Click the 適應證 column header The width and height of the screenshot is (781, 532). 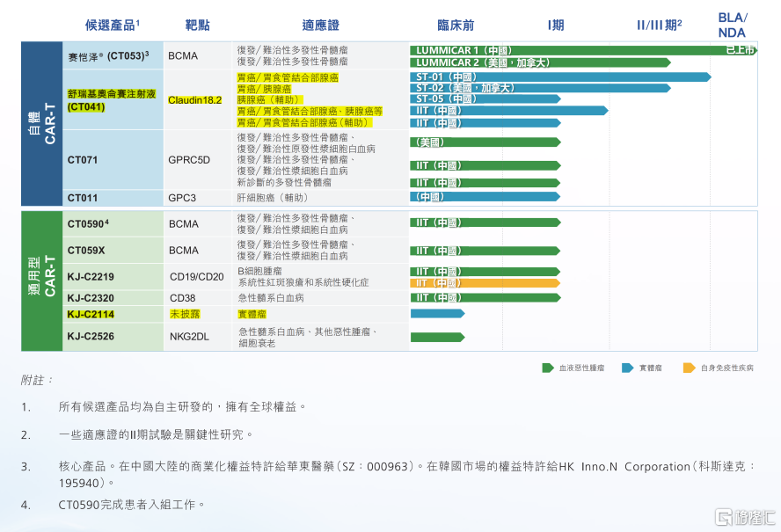coord(320,25)
